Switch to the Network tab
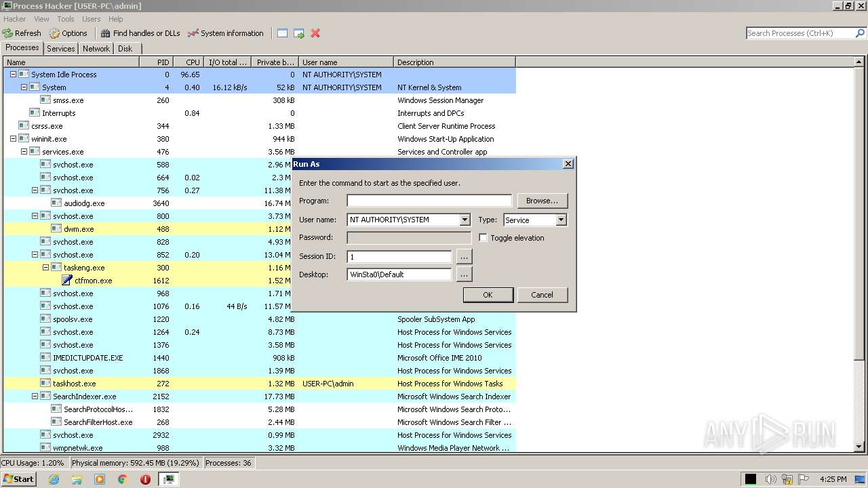The width and height of the screenshot is (868, 488). pyautogui.click(x=96, y=48)
